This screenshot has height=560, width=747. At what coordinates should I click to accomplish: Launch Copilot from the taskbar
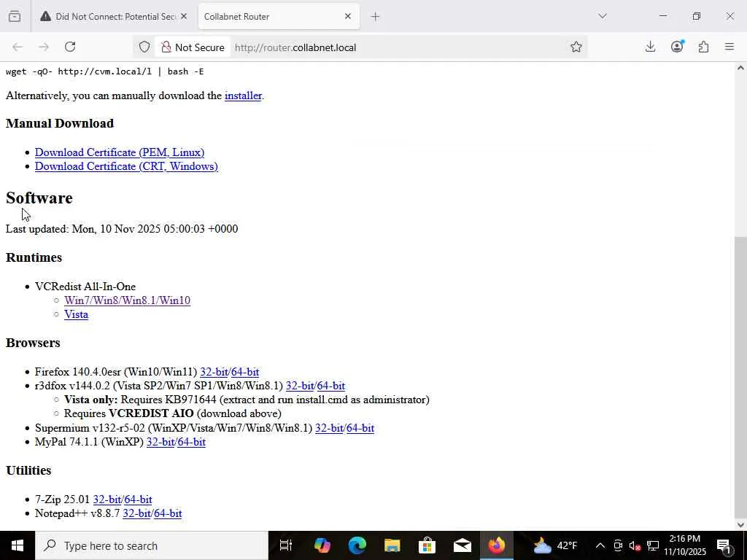322,545
